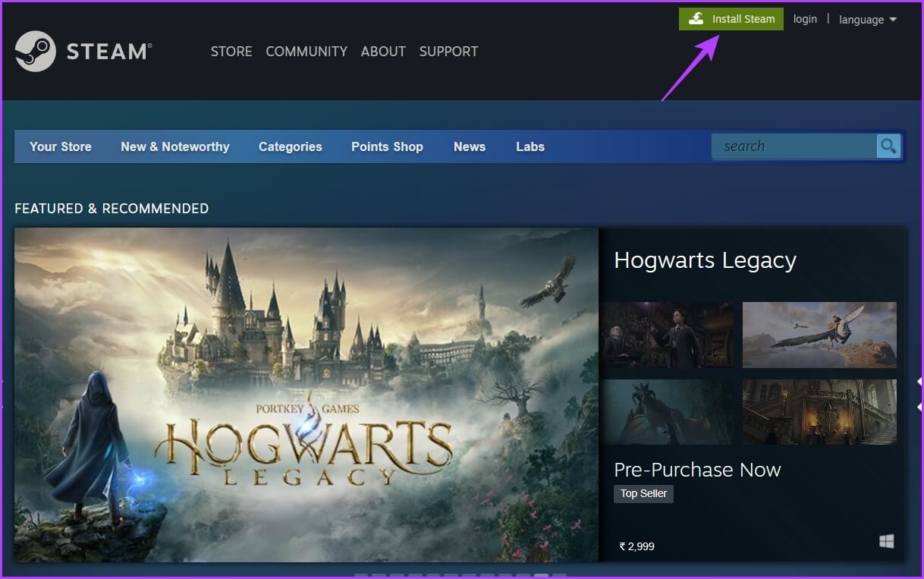Click the Top Seller tag
This screenshot has height=579, width=924.
(643, 493)
